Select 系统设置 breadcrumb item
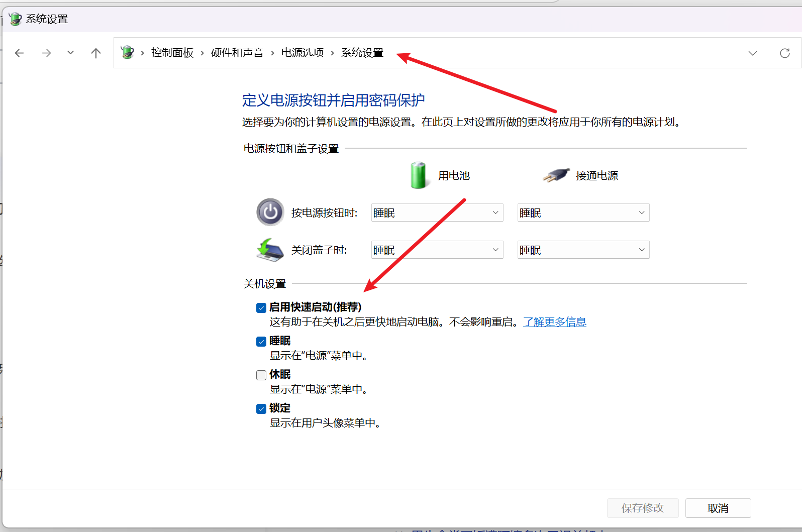802x532 pixels. tap(362, 53)
